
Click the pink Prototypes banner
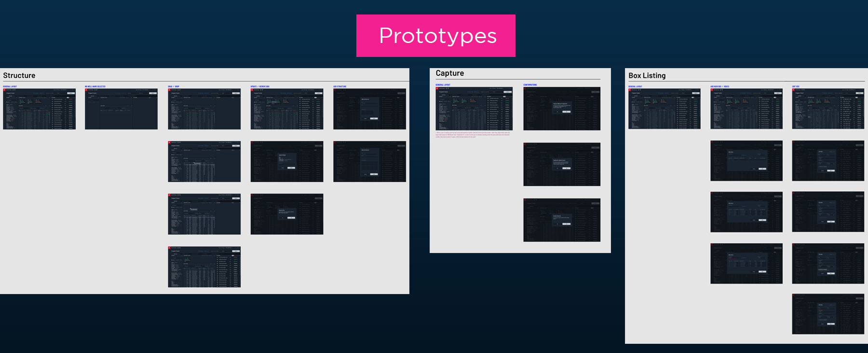click(435, 36)
